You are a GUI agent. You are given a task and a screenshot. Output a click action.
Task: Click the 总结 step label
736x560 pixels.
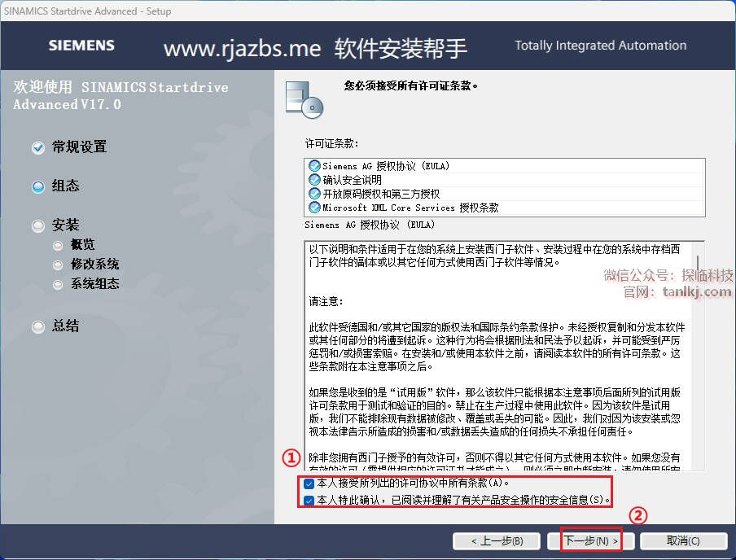pyautogui.click(x=66, y=326)
